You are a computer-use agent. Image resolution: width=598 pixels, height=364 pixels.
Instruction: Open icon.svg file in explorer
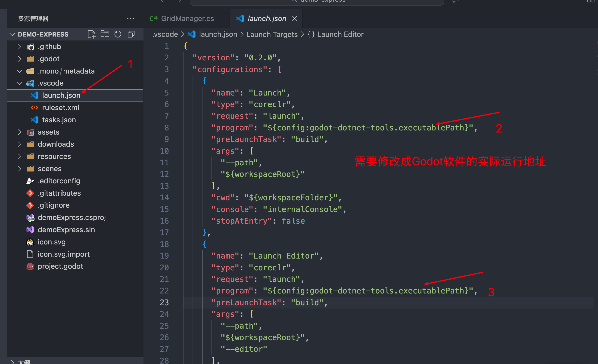51,242
